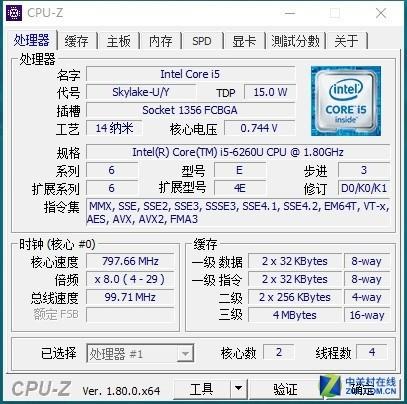Open the 缓存 tab
407x404 pixels.
[x=77, y=41]
